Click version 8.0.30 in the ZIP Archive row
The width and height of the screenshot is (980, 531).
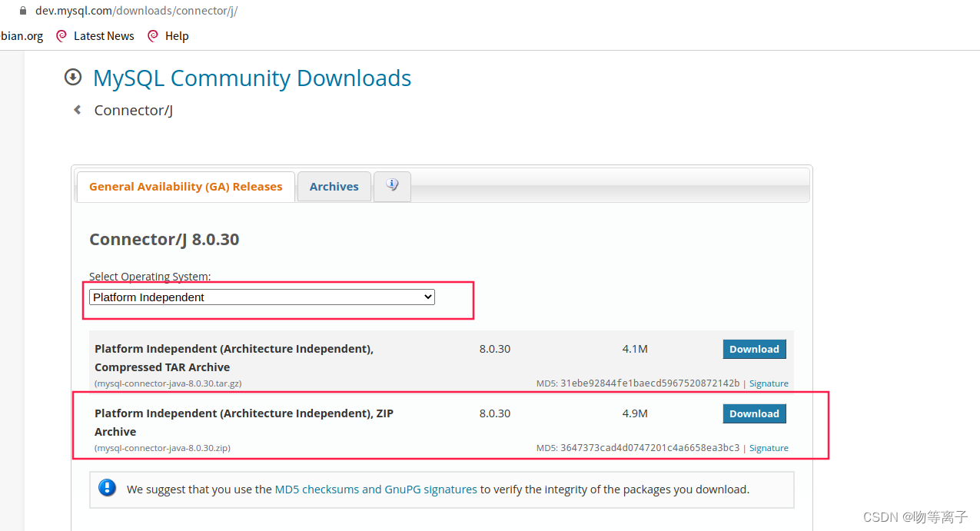pos(495,413)
